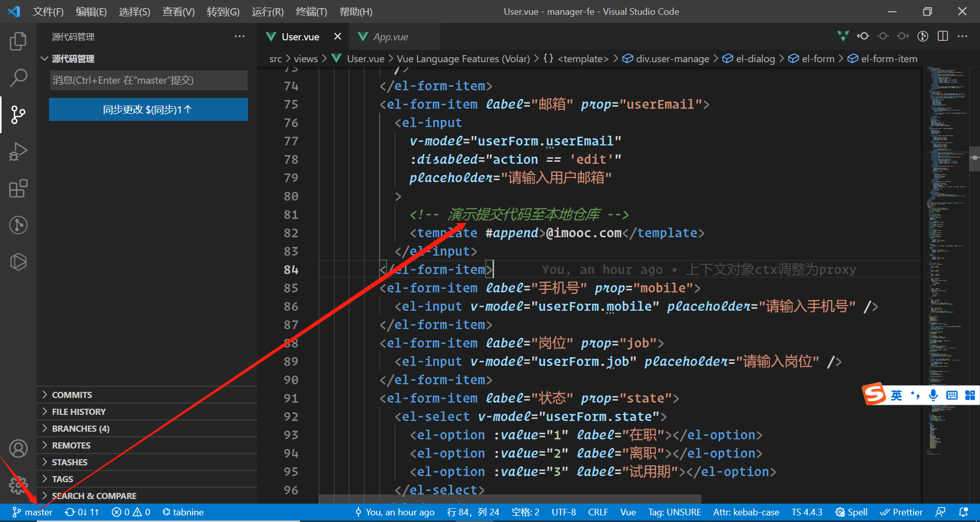The image size is (980, 522).
Task: Go to next change revision icon
Action: coord(903,36)
